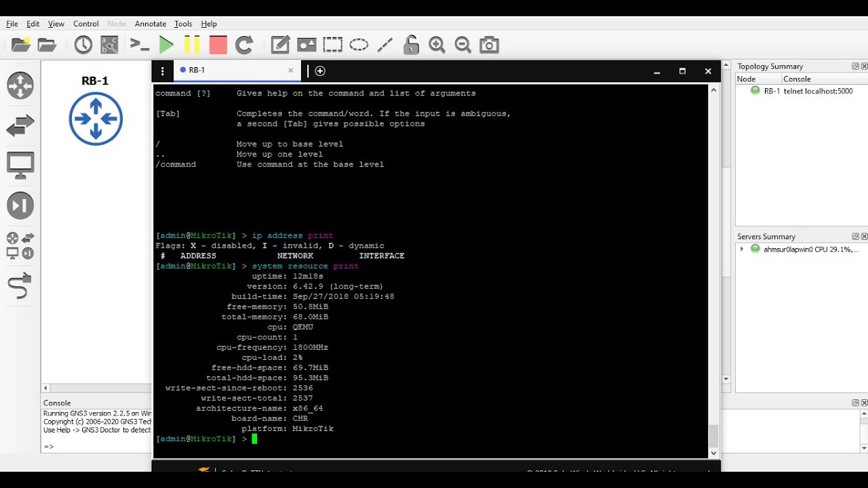Close the RB-1 terminal tab

coord(291,70)
